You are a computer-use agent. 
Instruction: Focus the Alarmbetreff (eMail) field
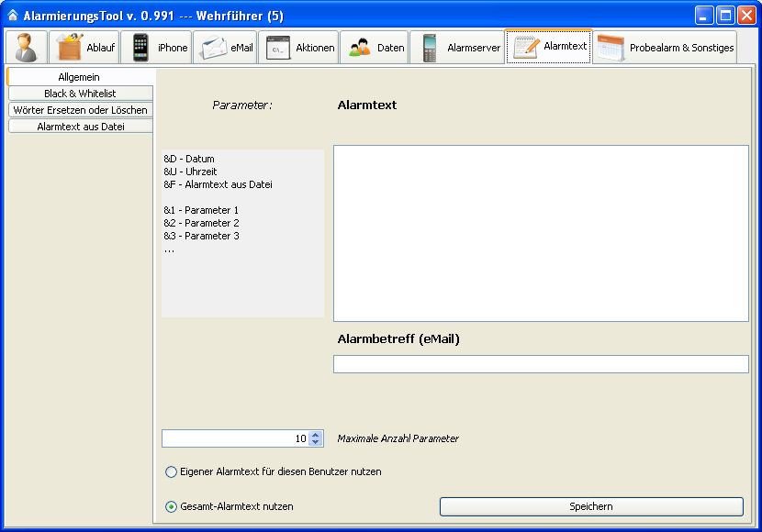pyautogui.click(x=541, y=364)
